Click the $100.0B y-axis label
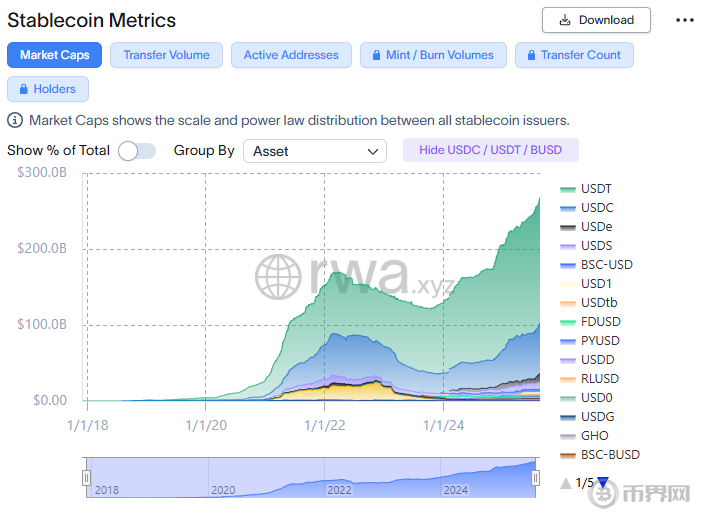701x521 pixels. pos(42,324)
